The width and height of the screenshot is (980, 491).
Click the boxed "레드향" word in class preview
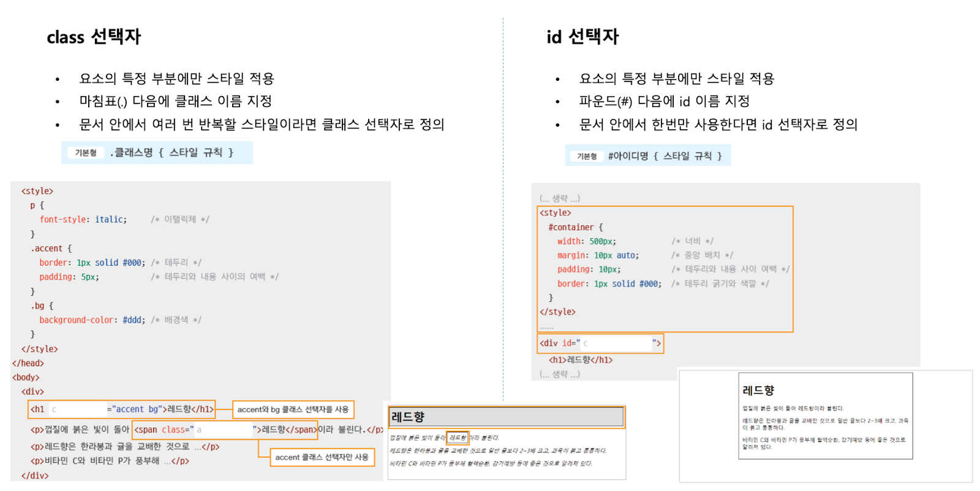tap(458, 438)
